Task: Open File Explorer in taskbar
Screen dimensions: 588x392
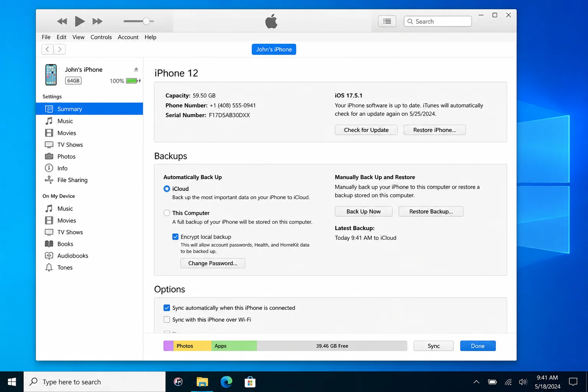Action: coord(202,382)
